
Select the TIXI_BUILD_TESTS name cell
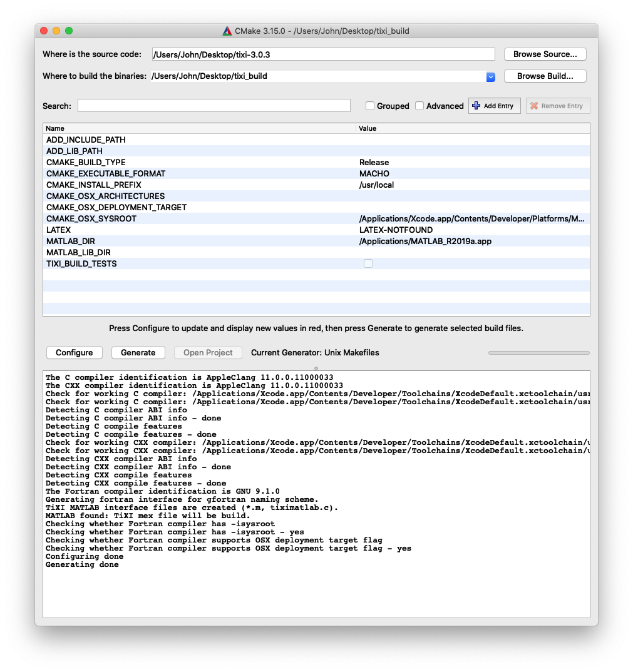pos(81,263)
